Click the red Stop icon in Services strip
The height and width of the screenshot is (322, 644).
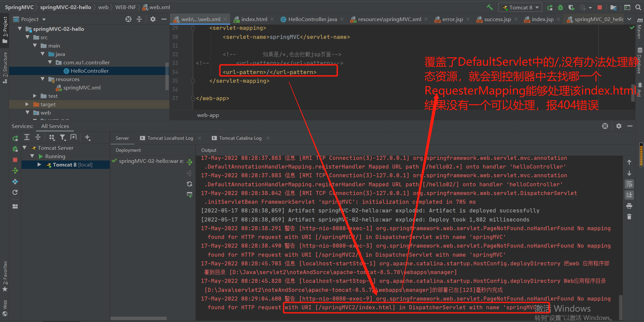click(15, 160)
